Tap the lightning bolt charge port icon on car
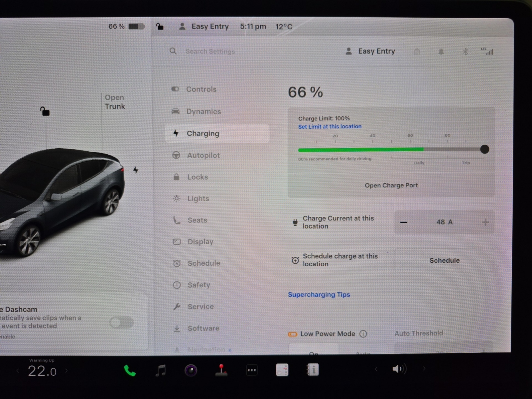Screen dimensions: 532x399 click(x=136, y=170)
